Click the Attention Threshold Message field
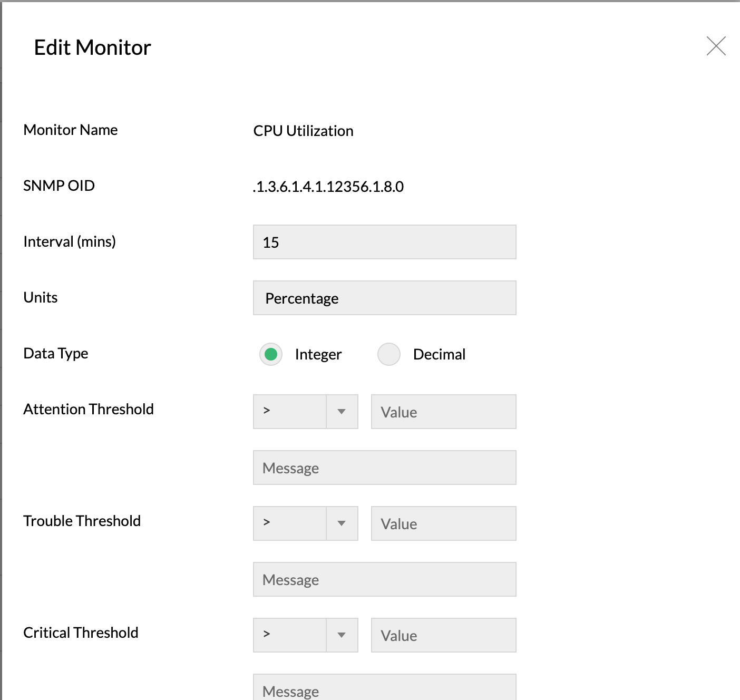Viewport: 740px width, 700px height. pos(385,468)
